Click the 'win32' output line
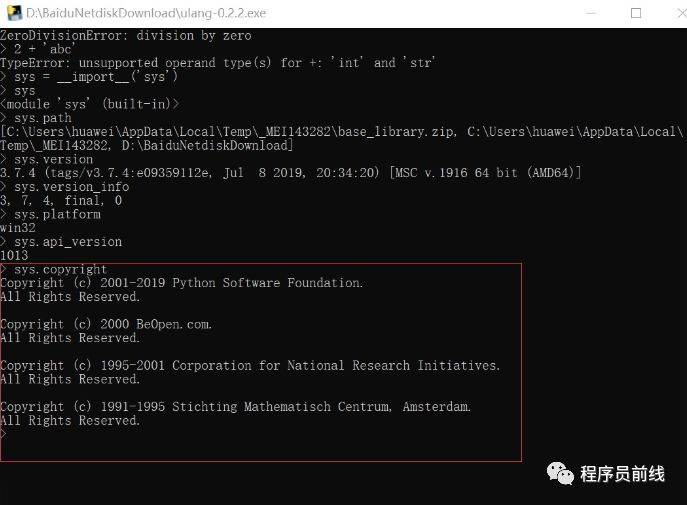This screenshot has height=505, width=687. (x=18, y=228)
